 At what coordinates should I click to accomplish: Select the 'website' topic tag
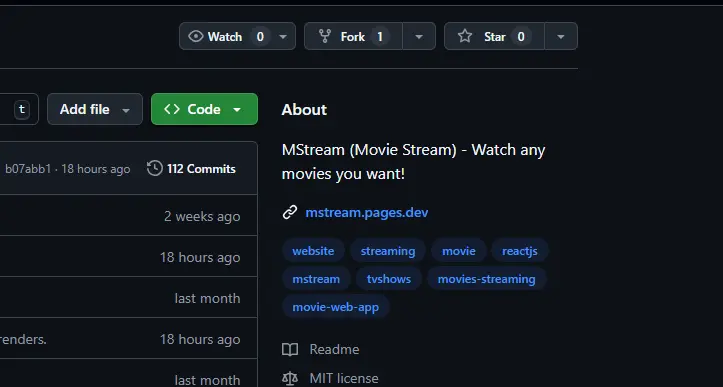[313, 251]
